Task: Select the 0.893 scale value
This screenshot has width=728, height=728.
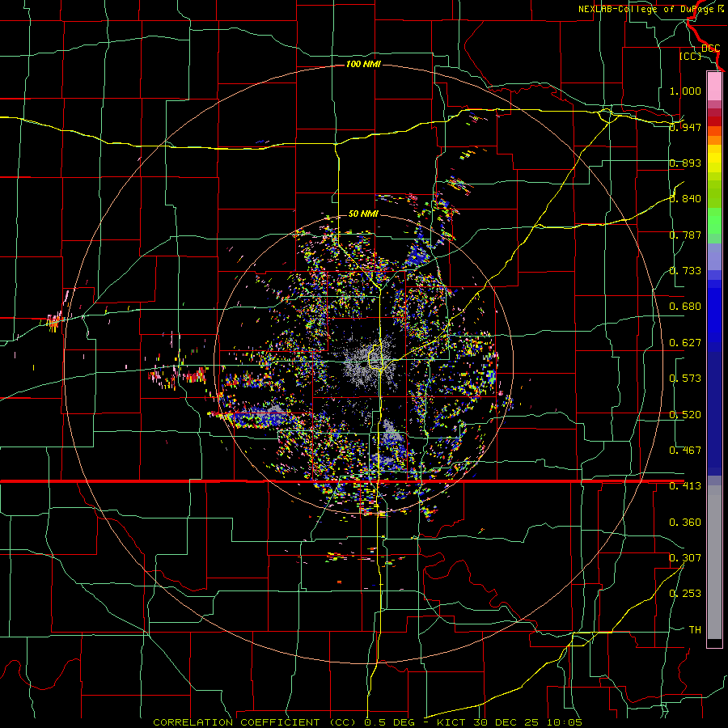Action: click(x=685, y=163)
